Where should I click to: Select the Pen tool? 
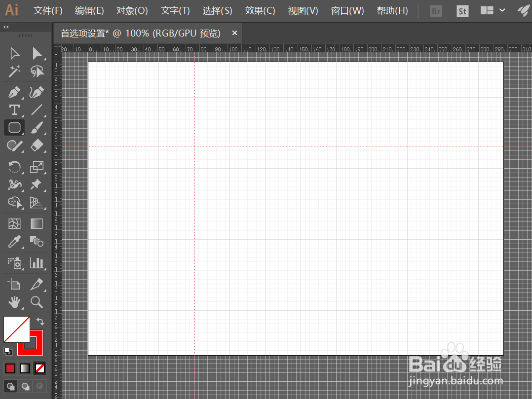(14, 92)
